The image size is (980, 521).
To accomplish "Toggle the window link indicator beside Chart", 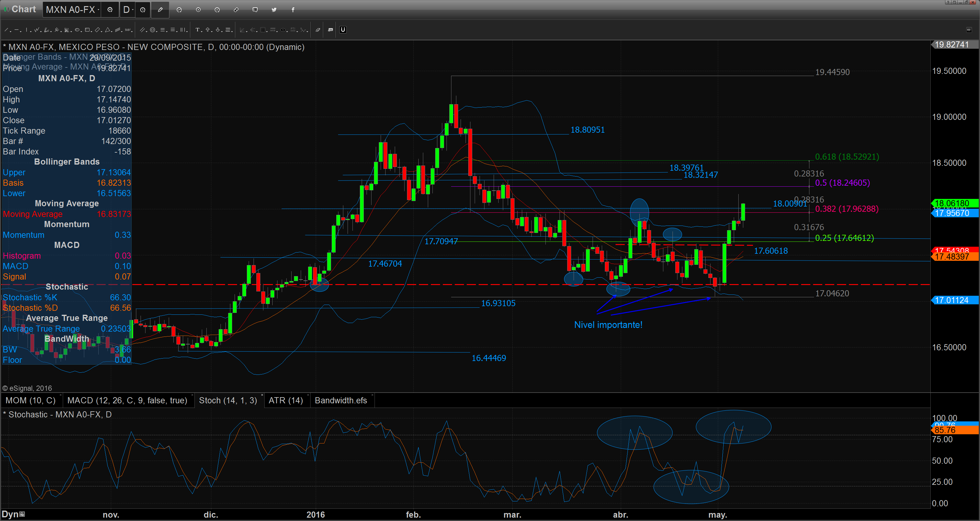I will point(6,9).
